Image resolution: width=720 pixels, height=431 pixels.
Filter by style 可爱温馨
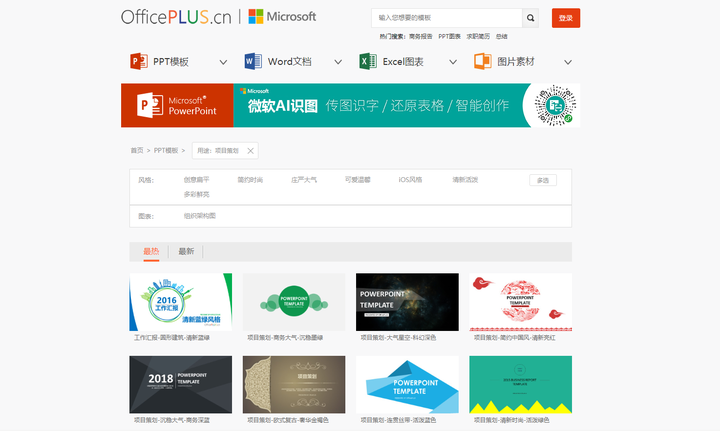click(x=358, y=180)
